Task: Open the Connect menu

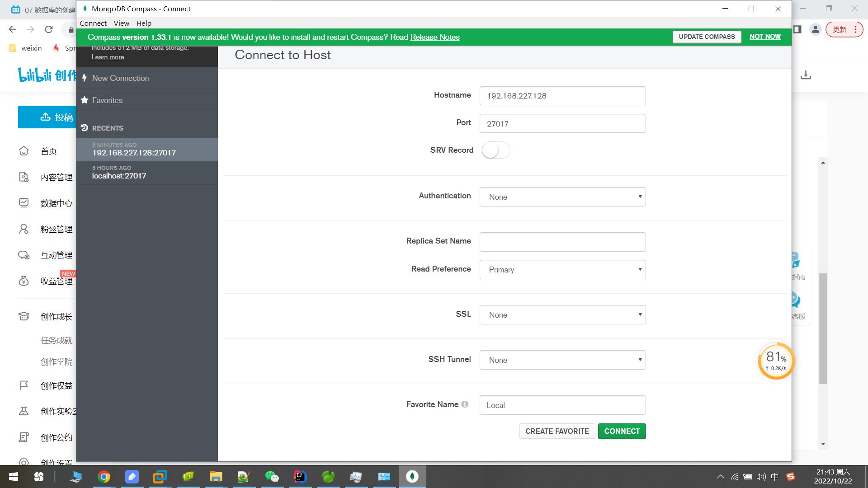Action: (93, 23)
